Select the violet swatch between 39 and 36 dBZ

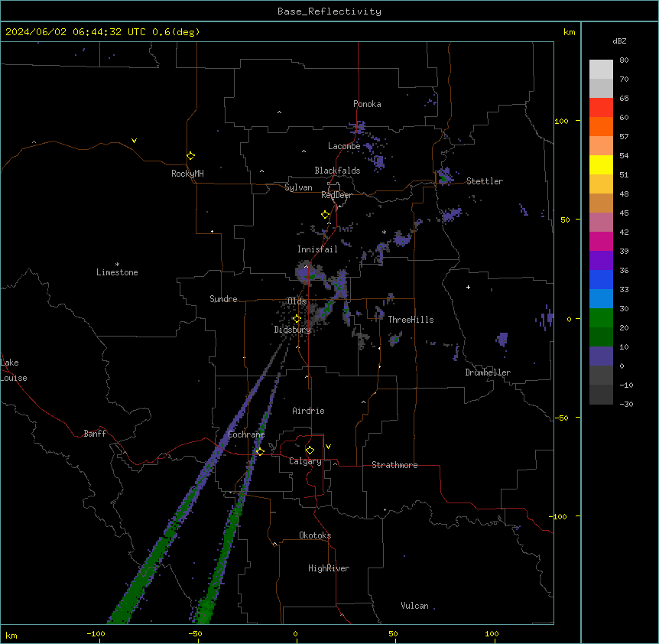601,261
